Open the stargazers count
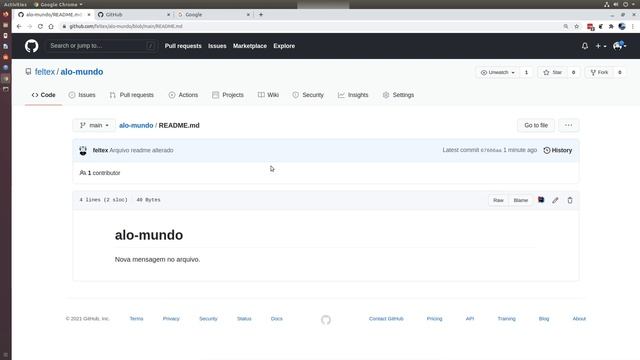Screen dimensions: 640x360 (x=573, y=72)
